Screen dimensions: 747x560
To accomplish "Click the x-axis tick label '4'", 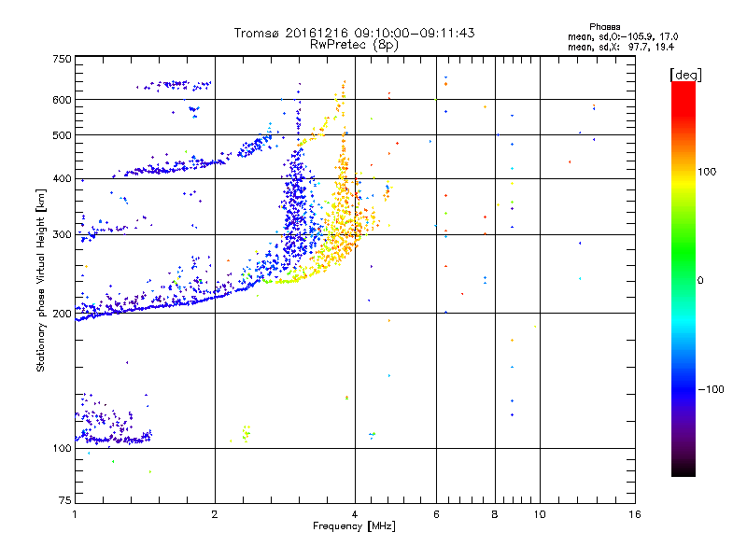I will (x=355, y=514).
